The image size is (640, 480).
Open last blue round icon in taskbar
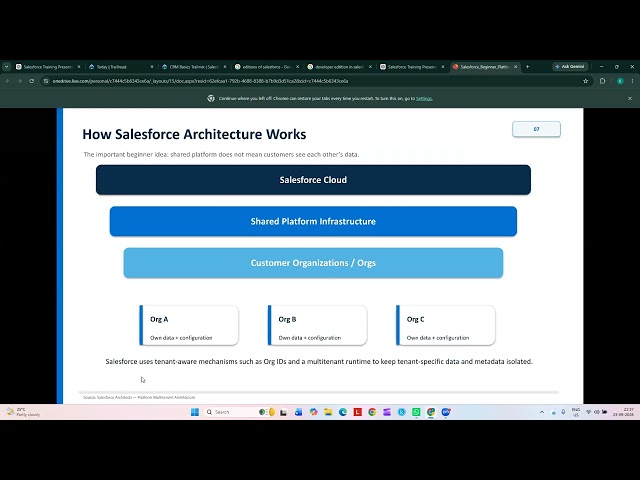pyautogui.click(x=446, y=412)
